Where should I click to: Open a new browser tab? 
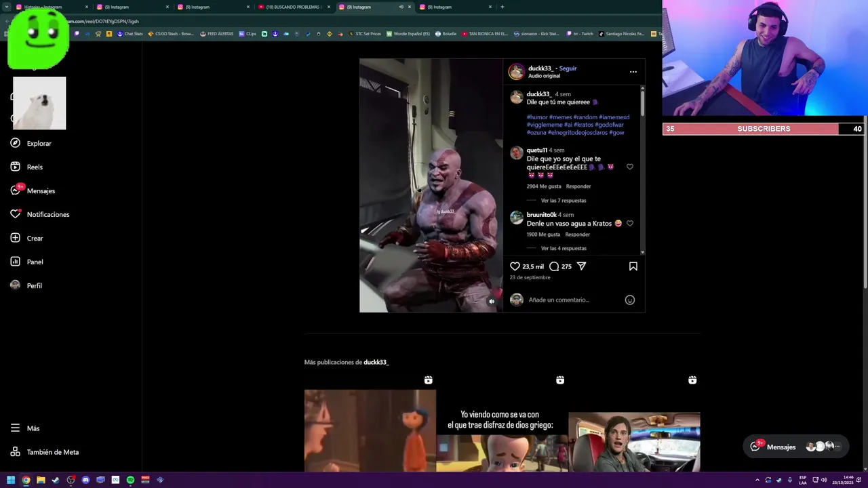click(502, 7)
